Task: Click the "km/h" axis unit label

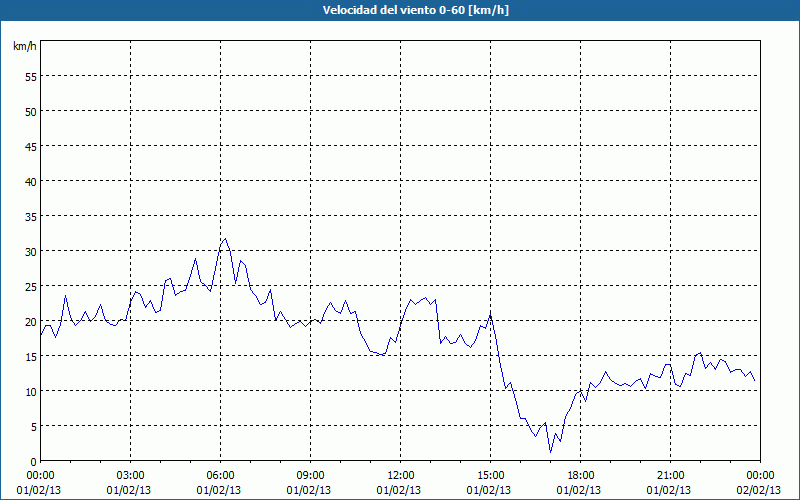Action: click(24, 46)
